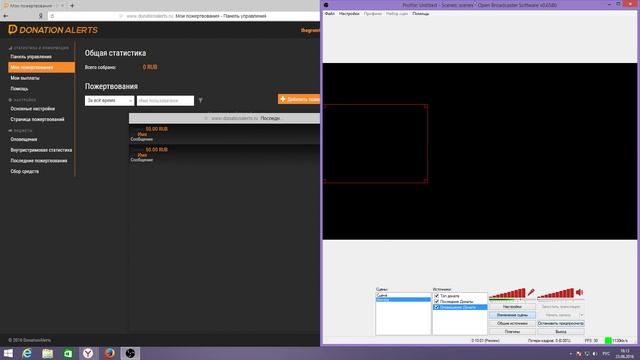Open 'Основные настройки' in the sidebar

coord(33,109)
